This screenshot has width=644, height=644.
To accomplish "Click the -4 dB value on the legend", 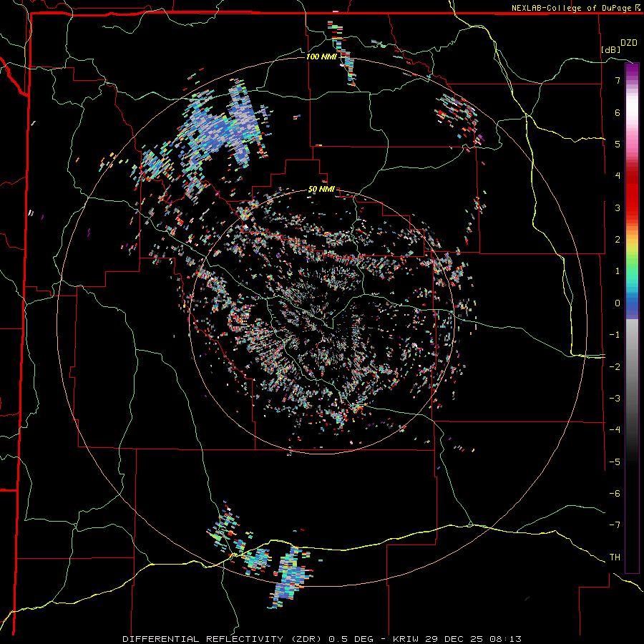I will click(615, 429).
